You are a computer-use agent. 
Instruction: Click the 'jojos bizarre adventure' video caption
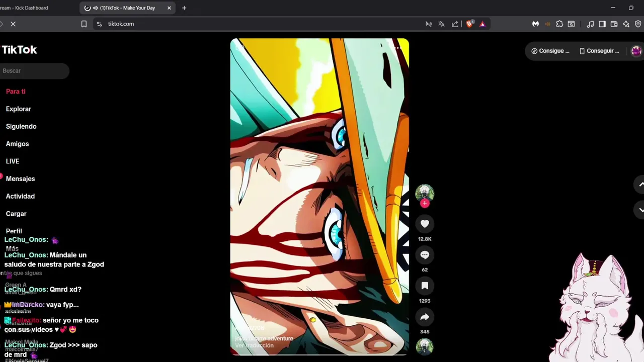coord(264,338)
